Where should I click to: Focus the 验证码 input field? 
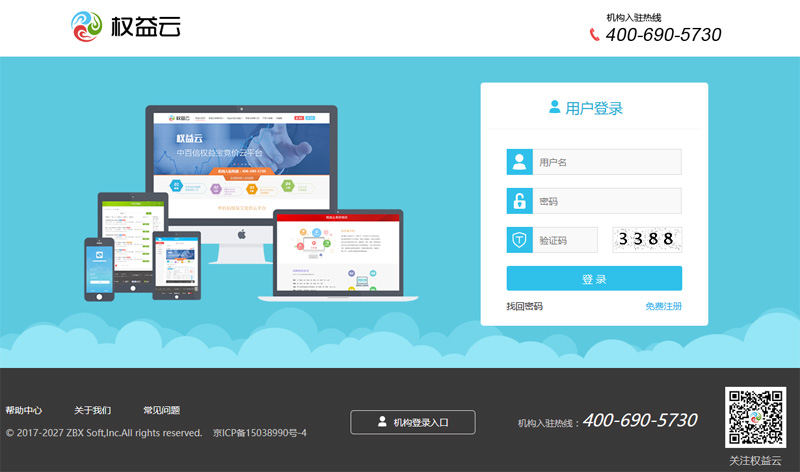point(565,240)
